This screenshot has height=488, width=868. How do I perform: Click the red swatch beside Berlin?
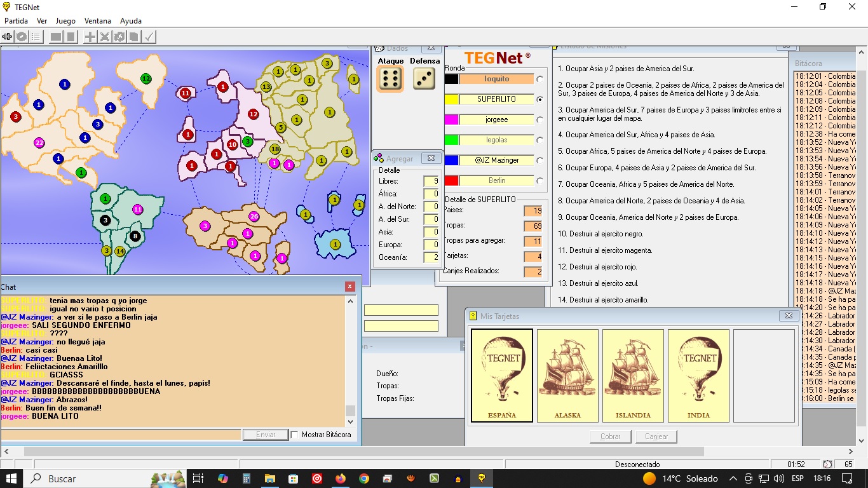click(x=451, y=180)
